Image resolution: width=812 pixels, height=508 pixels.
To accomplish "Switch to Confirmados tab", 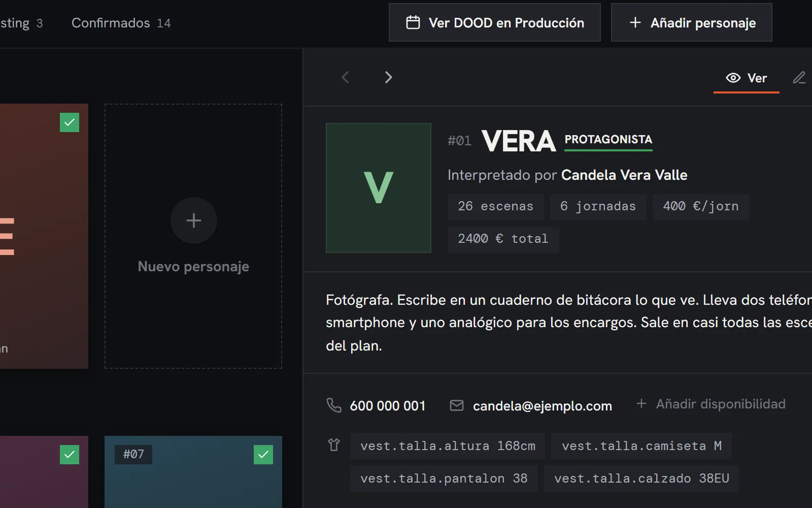I will pyautogui.click(x=121, y=23).
